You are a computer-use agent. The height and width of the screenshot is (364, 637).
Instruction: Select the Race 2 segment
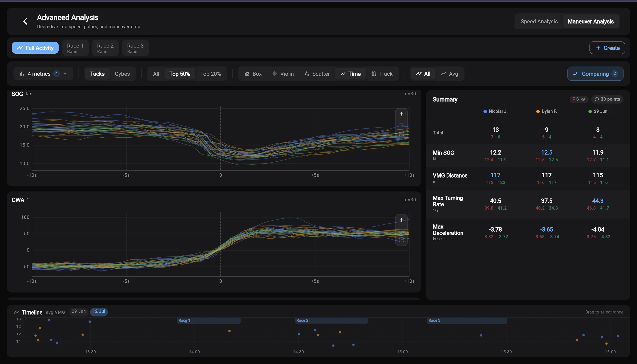click(x=105, y=48)
